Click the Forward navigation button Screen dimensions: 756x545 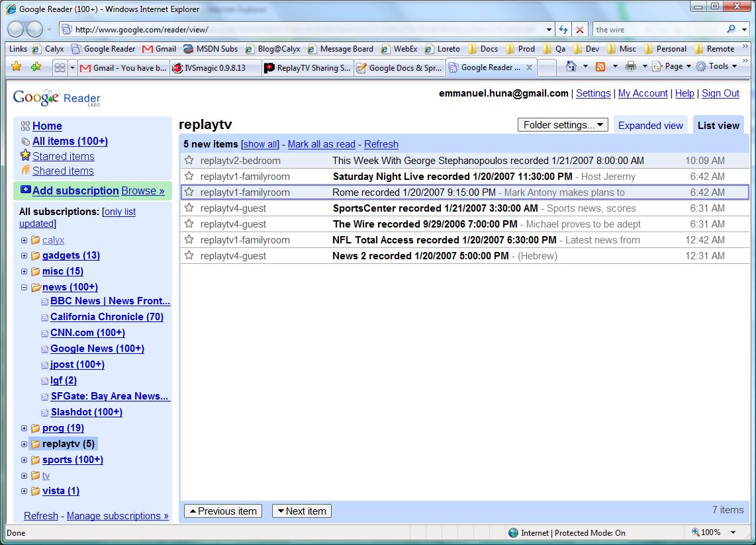click(x=34, y=29)
